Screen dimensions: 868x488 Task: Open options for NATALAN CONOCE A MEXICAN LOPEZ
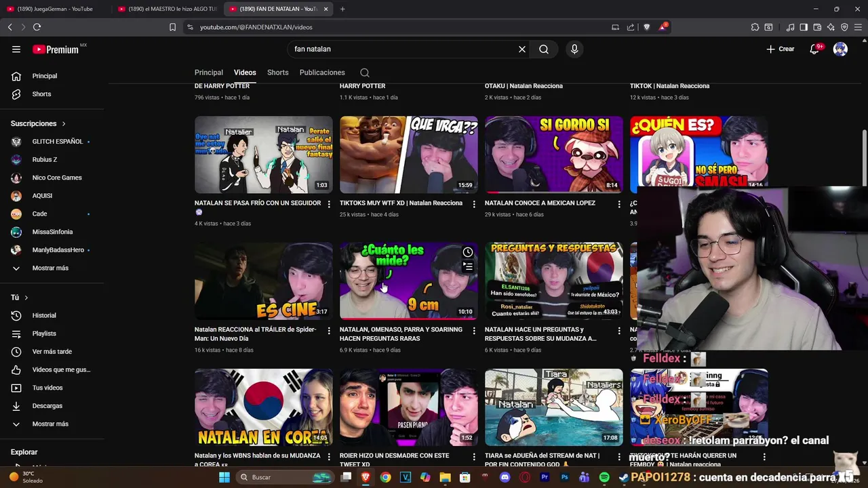(x=619, y=204)
